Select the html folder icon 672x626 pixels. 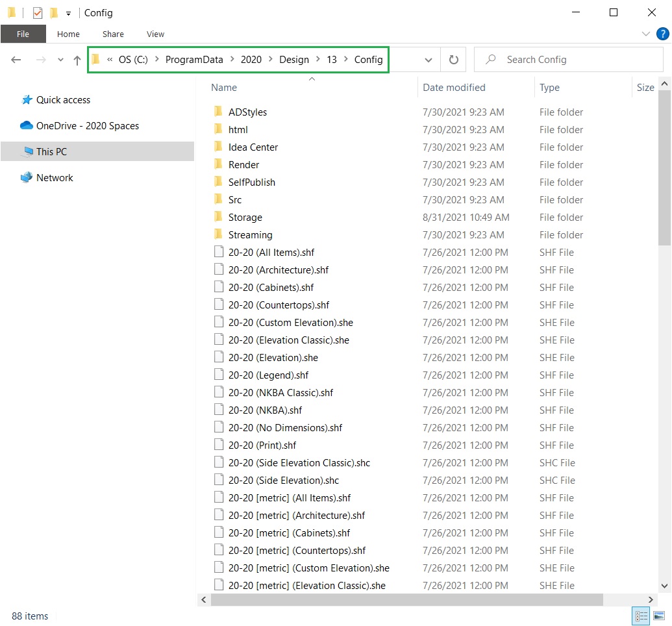pyautogui.click(x=218, y=129)
